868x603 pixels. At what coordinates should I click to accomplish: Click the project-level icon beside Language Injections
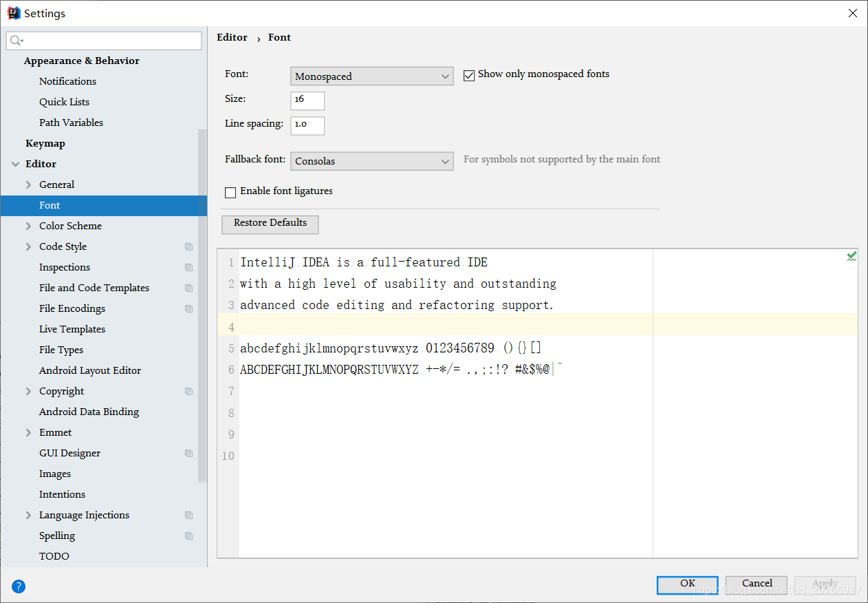point(189,515)
